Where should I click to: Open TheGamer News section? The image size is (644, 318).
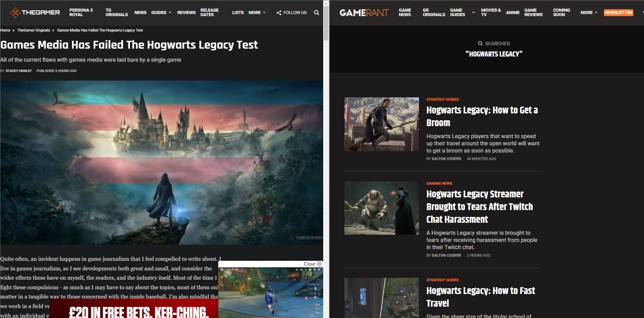click(x=140, y=13)
